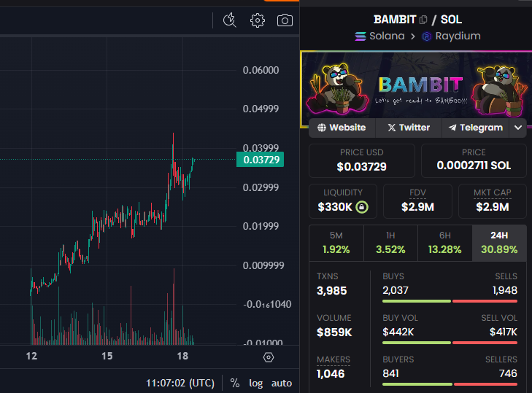Click the SELLERS count 746
This screenshot has width=532, height=393.
coord(508,373)
